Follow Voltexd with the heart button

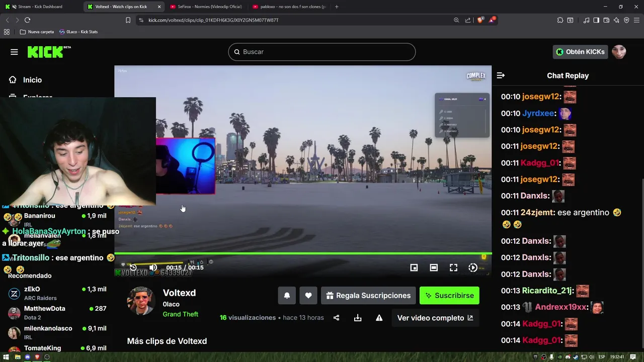[308, 296]
